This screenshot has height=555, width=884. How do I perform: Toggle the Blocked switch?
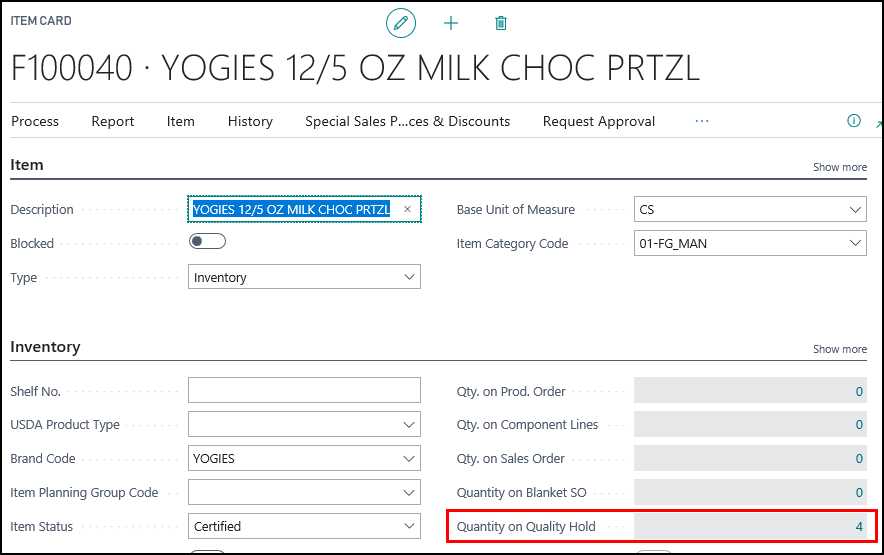[x=207, y=242]
